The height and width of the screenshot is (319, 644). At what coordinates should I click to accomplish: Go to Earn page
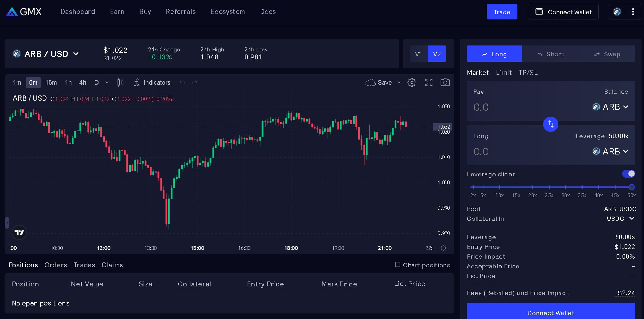coord(117,12)
